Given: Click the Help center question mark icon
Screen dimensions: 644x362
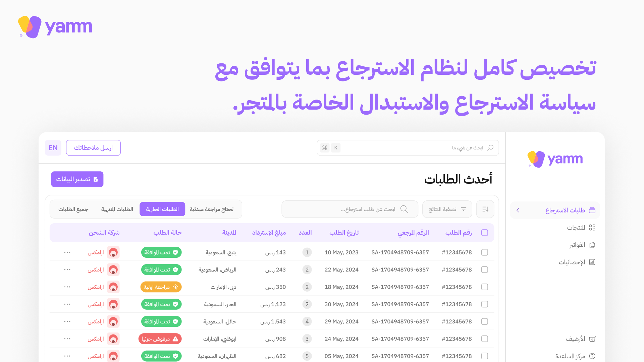Looking at the screenshot, I should click(x=592, y=356).
